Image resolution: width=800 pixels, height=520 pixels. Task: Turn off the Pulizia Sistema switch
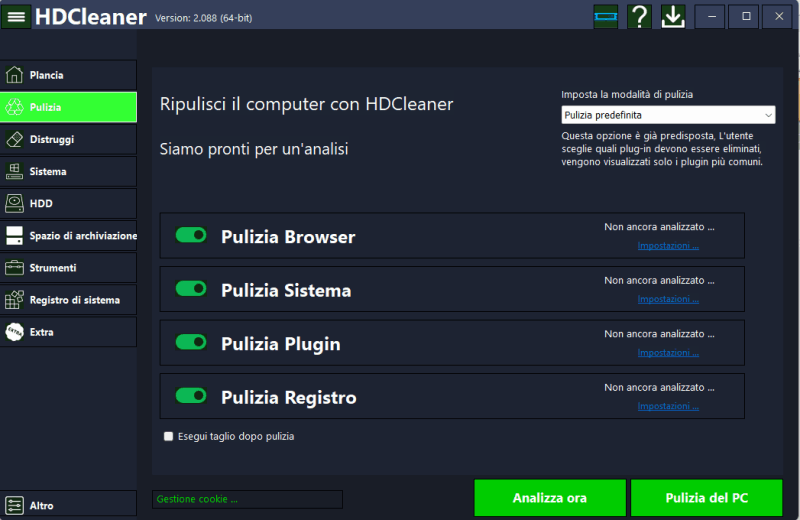pyautogui.click(x=191, y=289)
